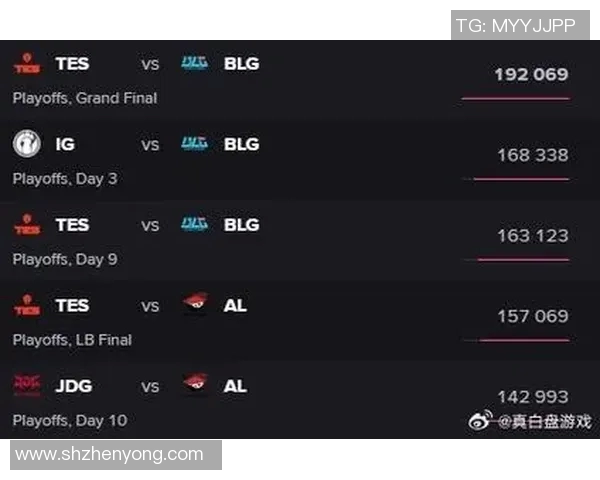Click the www.shzhenyong.com watermark link
The height and width of the screenshot is (480, 600).
110,454
